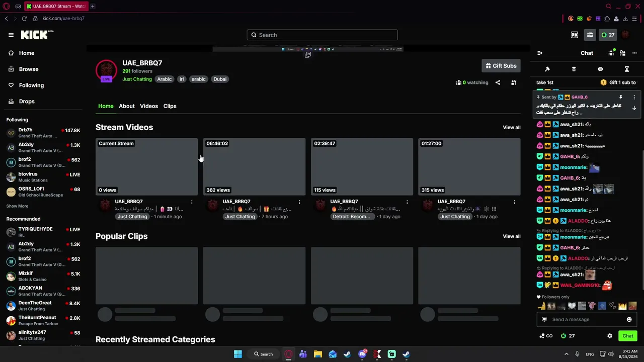Open the 02:39:47 video thumbnail
Screen dimensions: 644x362
(362, 166)
